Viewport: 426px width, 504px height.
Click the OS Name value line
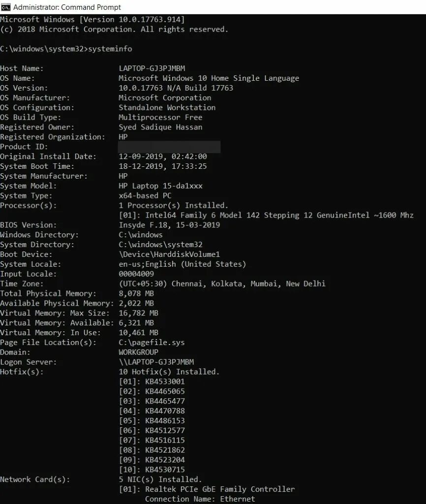[209, 78]
